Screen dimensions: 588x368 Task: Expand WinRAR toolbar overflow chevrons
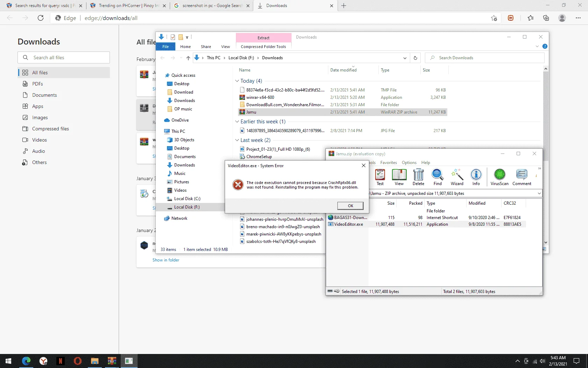tap(539, 169)
